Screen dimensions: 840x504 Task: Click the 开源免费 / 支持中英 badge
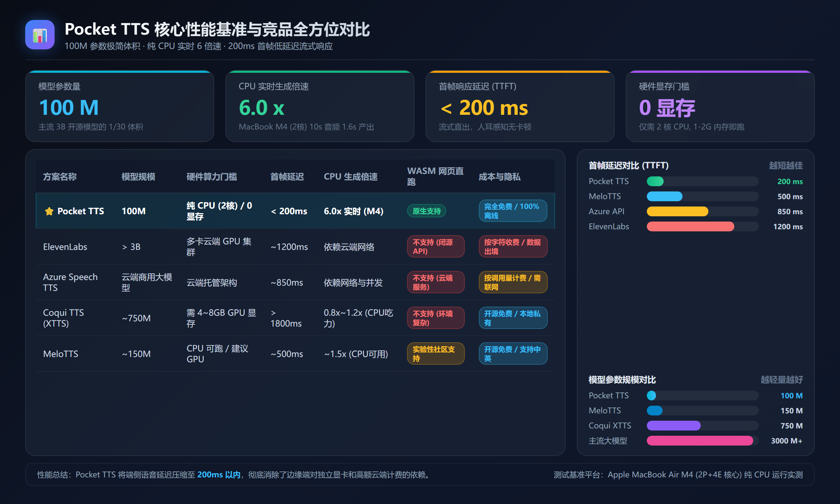pyautogui.click(x=513, y=354)
